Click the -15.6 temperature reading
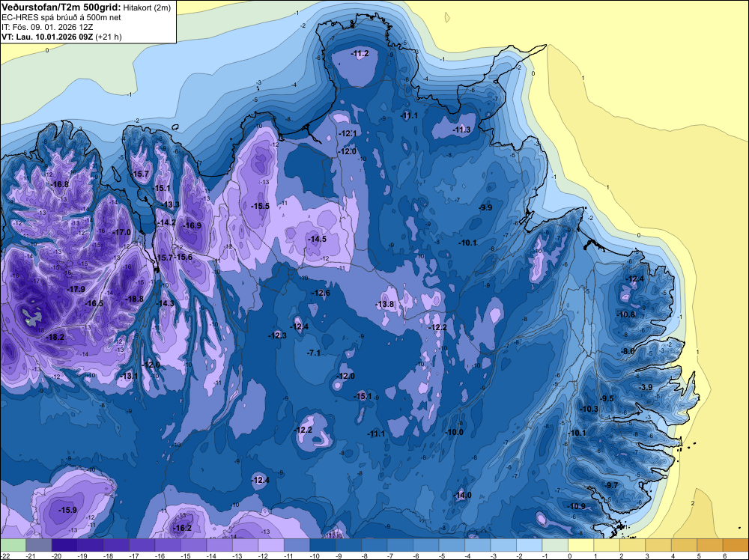Image resolution: width=749 pixels, height=560 pixels. click(x=184, y=257)
